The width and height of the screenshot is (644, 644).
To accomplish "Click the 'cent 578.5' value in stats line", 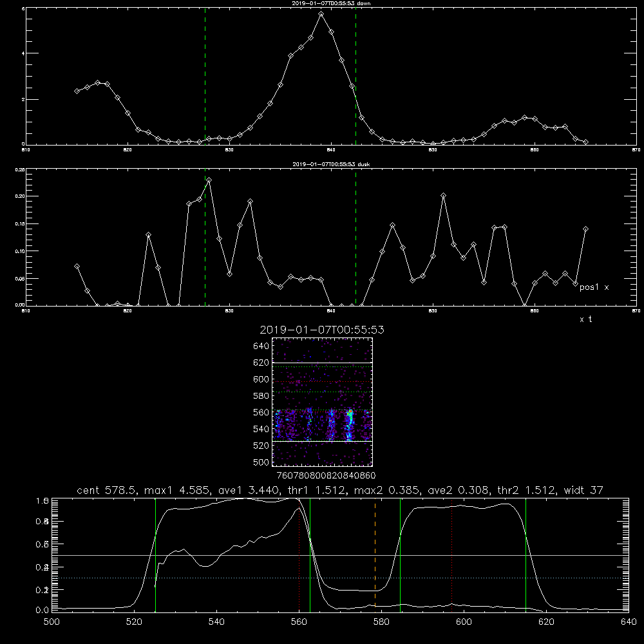I will [x=106, y=490].
